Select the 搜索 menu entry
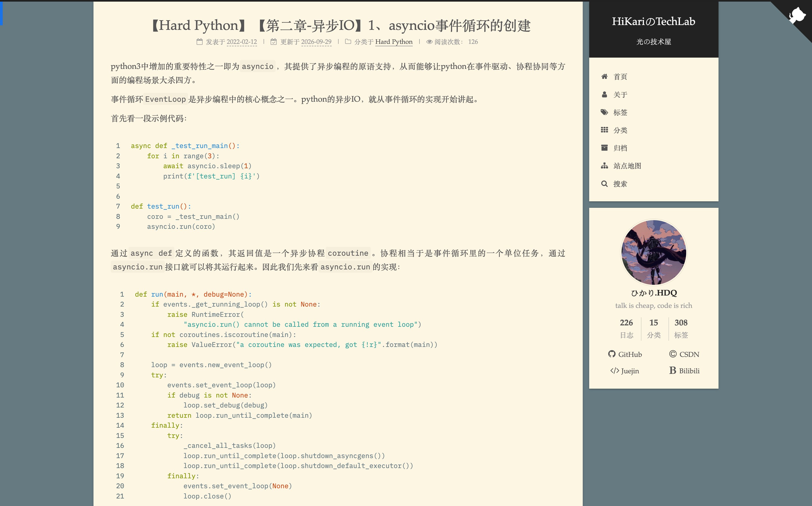Viewport: 812px width, 506px height. 620,184
